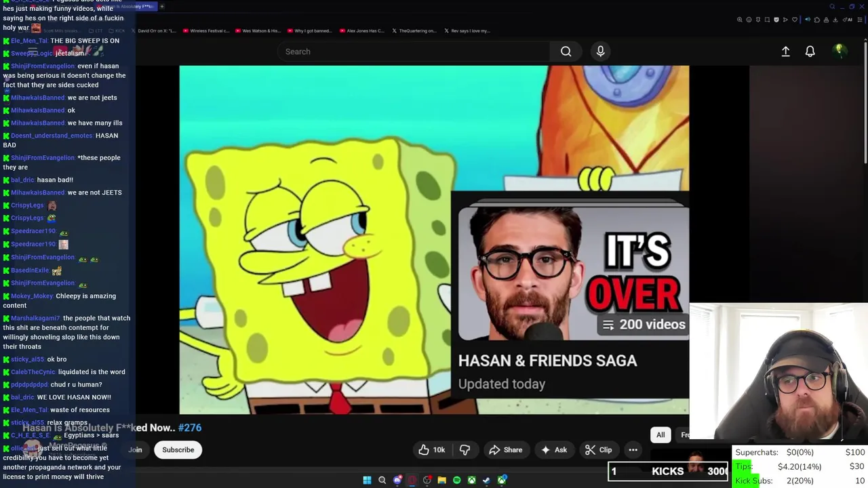The image size is (868, 488).
Task: Open File Explorer from taskbar
Action: tap(441, 480)
